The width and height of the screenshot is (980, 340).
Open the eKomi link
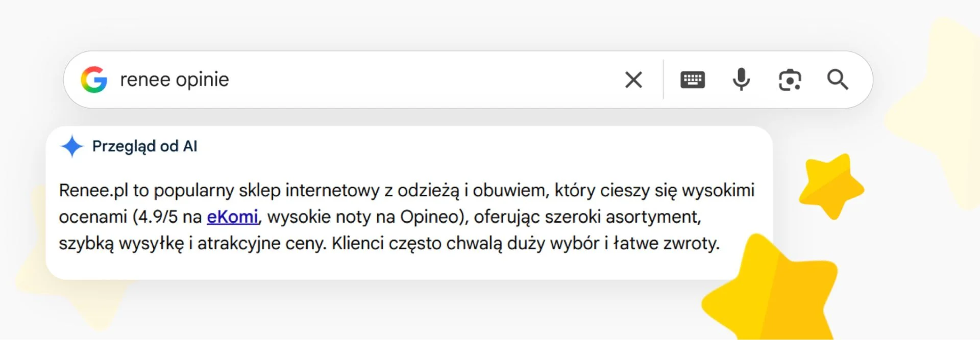tap(232, 217)
